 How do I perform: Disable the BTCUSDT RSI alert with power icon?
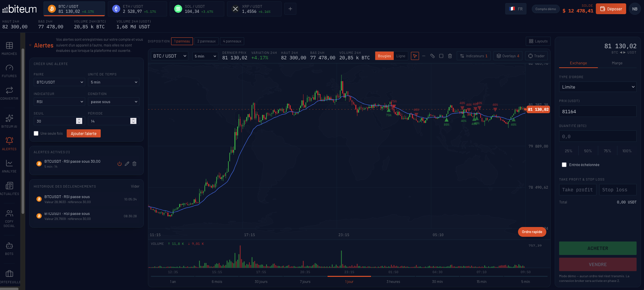point(120,164)
